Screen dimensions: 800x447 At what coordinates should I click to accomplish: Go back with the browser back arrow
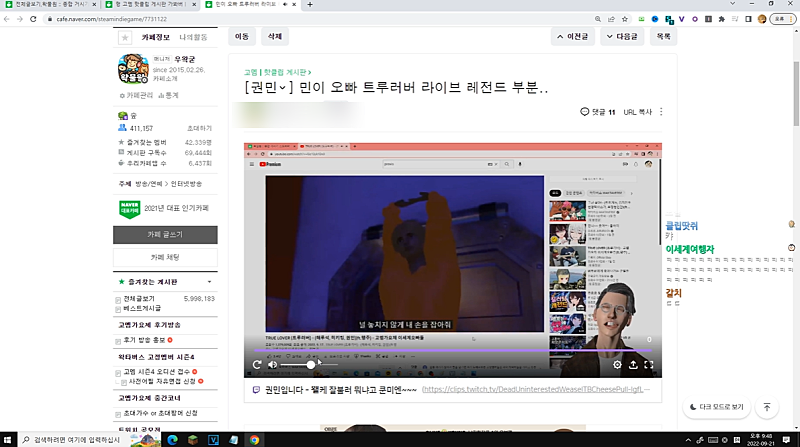click(x=7, y=19)
